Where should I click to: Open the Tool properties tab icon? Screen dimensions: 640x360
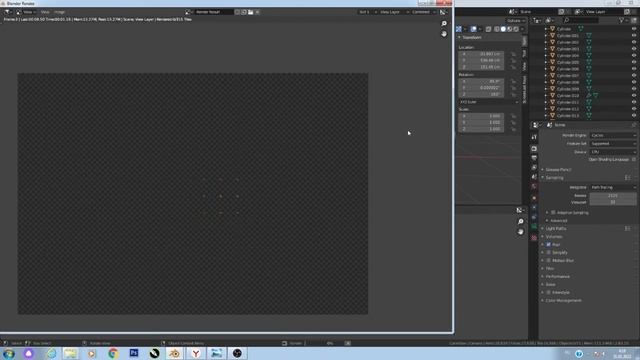534,137
